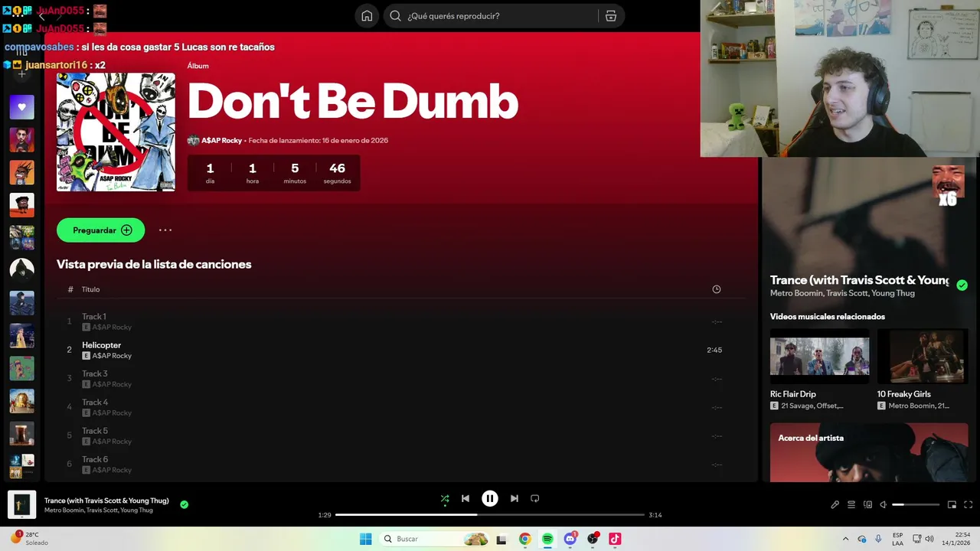Skip to the next track
This screenshot has width=980, height=551.
click(514, 498)
